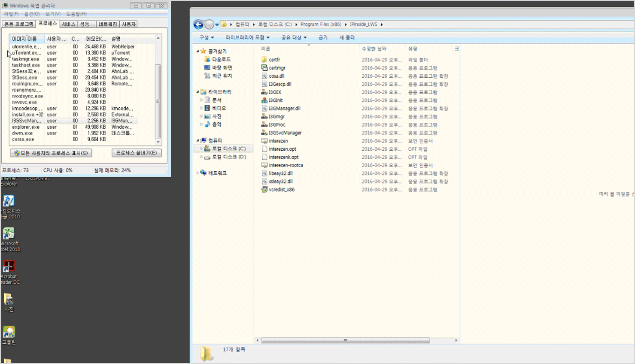The width and height of the screenshot is (635, 364).
Task: Open the 고클린 desktop shortcut
Action: 9,333
